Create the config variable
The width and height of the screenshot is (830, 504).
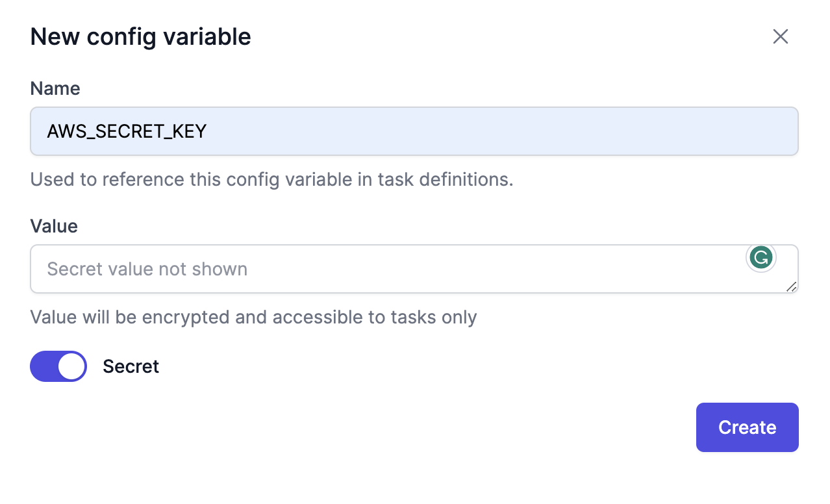coord(747,427)
